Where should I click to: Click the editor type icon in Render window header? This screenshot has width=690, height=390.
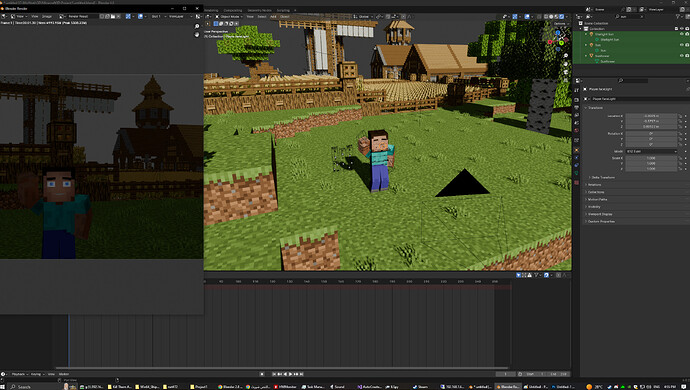(x=5, y=16)
